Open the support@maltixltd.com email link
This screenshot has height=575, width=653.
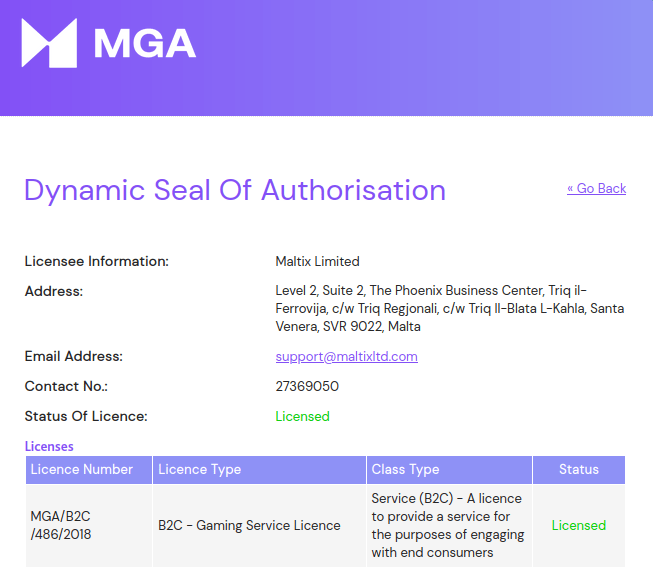pos(346,356)
